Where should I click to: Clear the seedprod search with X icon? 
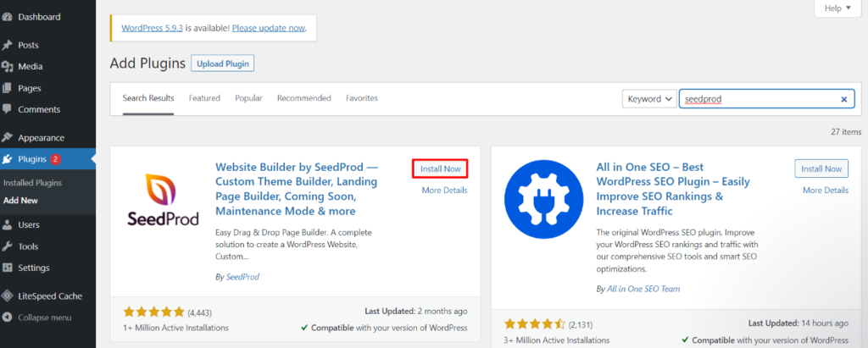click(x=844, y=100)
